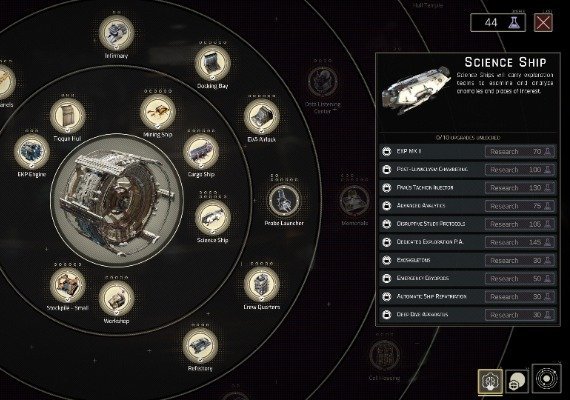The image size is (570, 400).
Task: Select the EVA Airlock node
Action: coord(261,117)
